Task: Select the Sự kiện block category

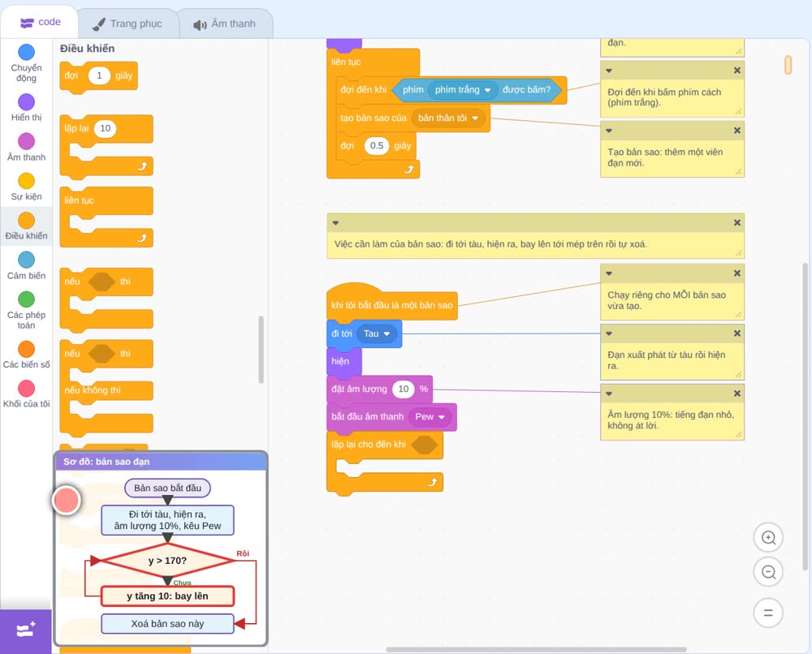Action: tap(26, 187)
